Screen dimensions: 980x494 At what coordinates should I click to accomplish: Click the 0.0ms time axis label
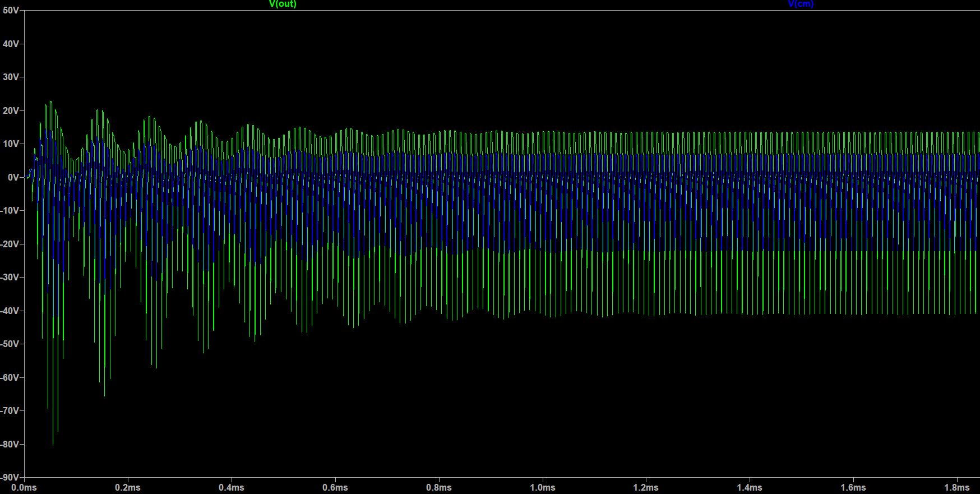pyautogui.click(x=24, y=488)
